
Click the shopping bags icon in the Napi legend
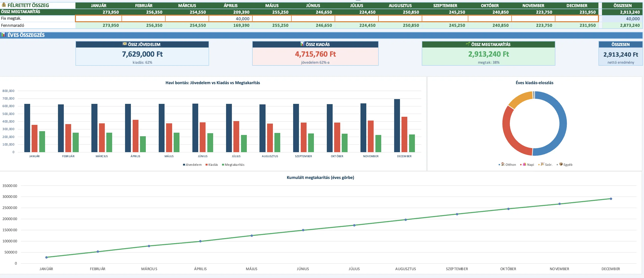point(525,164)
